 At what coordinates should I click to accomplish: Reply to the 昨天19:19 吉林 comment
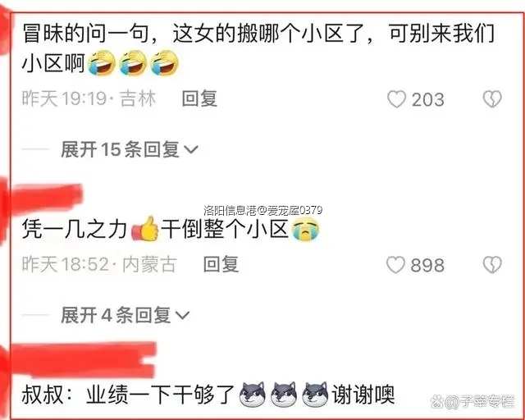click(x=199, y=99)
